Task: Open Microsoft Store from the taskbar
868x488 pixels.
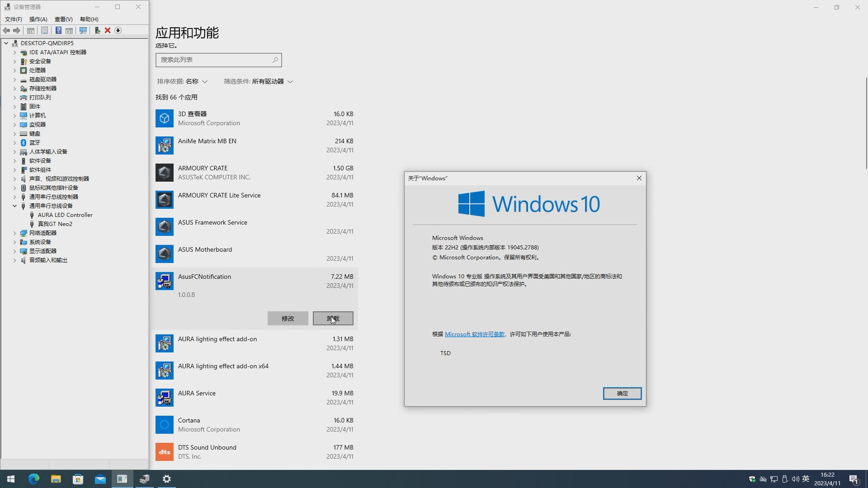Action: [78, 479]
